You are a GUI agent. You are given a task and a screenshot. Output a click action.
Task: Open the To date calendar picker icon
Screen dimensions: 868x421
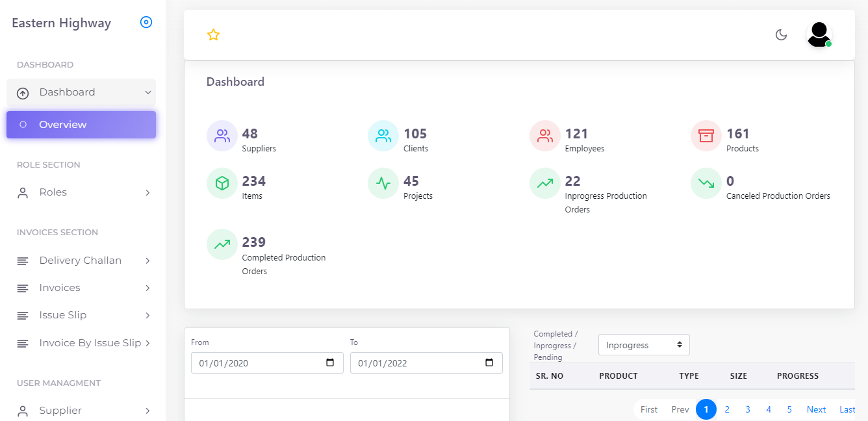point(489,363)
